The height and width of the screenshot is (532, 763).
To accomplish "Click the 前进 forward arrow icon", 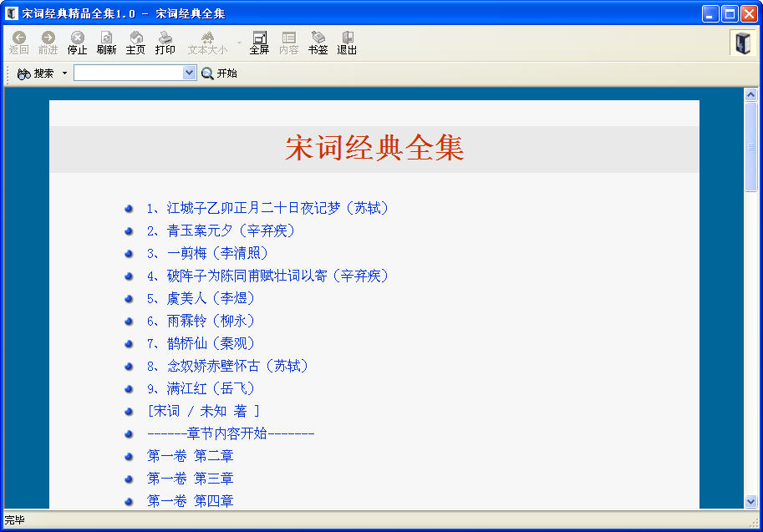I will click(48, 38).
